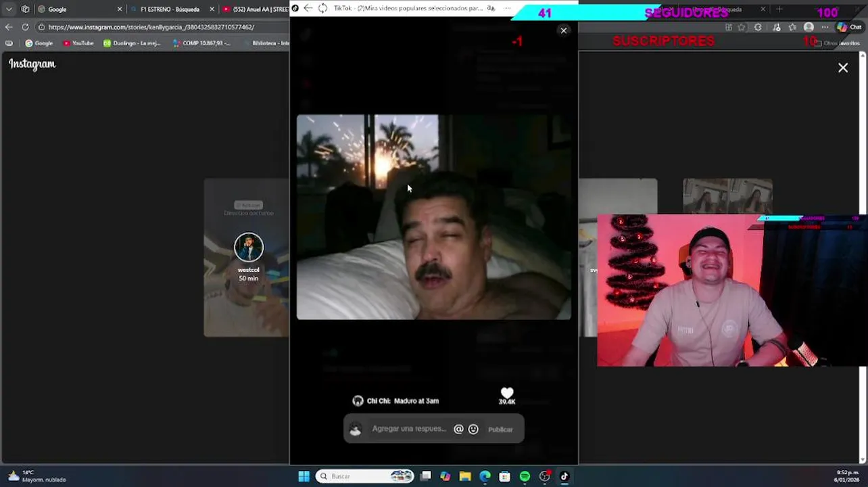Image resolution: width=868 pixels, height=487 pixels.
Task: Open Edge settings and more menu
Action: tap(825, 27)
